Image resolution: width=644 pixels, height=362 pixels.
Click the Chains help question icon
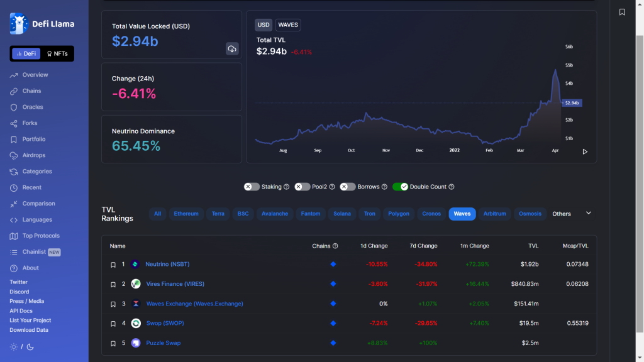[x=335, y=246]
